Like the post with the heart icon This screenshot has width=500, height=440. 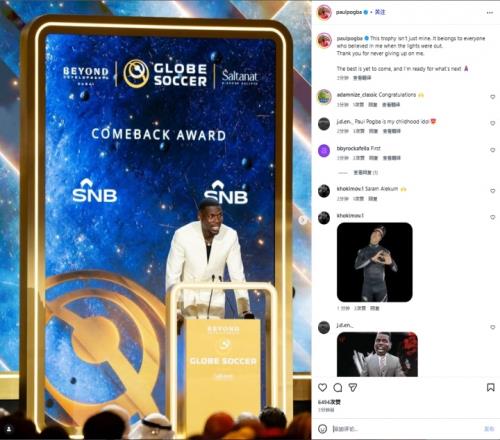(322, 387)
